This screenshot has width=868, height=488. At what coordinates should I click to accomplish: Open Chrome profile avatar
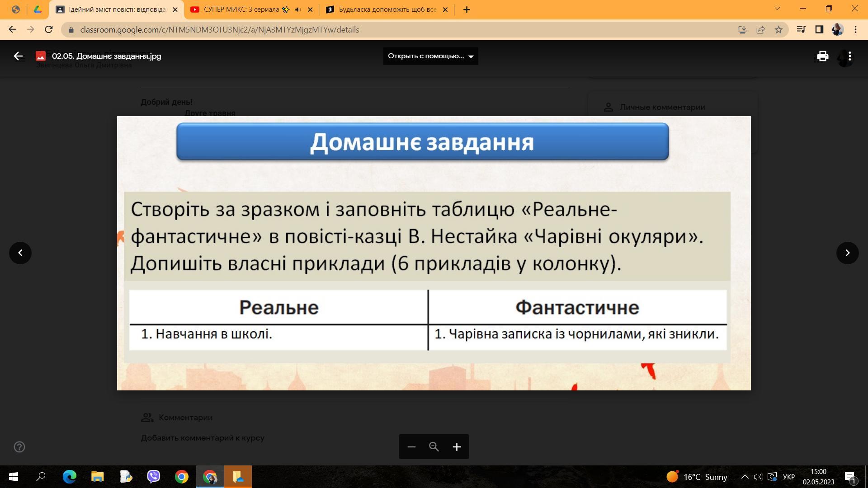point(837,29)
